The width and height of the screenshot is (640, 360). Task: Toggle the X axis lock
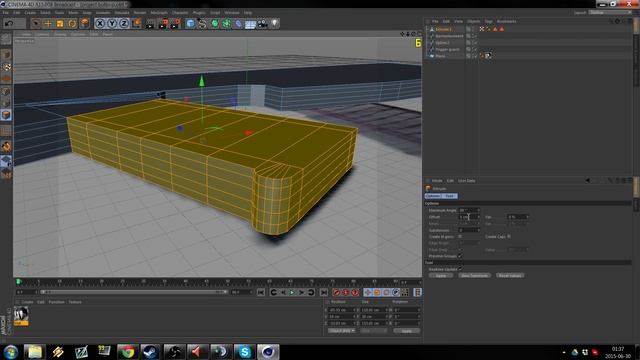pos(100,24)
